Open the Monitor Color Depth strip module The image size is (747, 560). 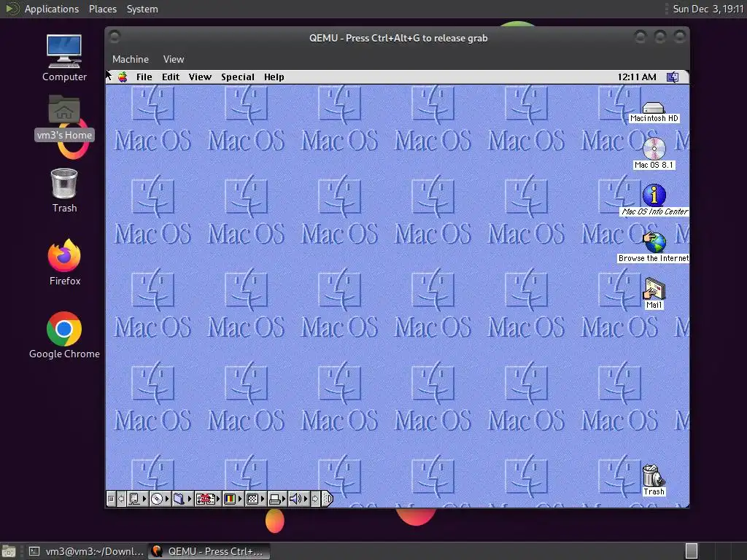click(x=233, y=499)
